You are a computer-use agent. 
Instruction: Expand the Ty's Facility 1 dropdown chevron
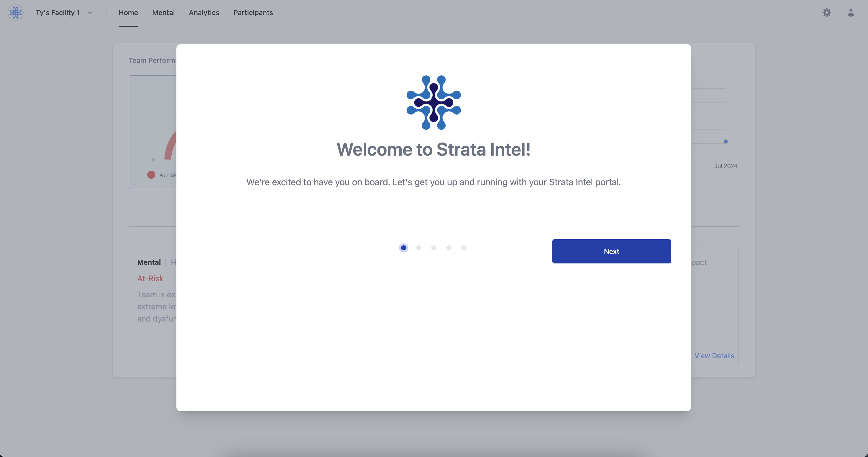pos(90,13)
